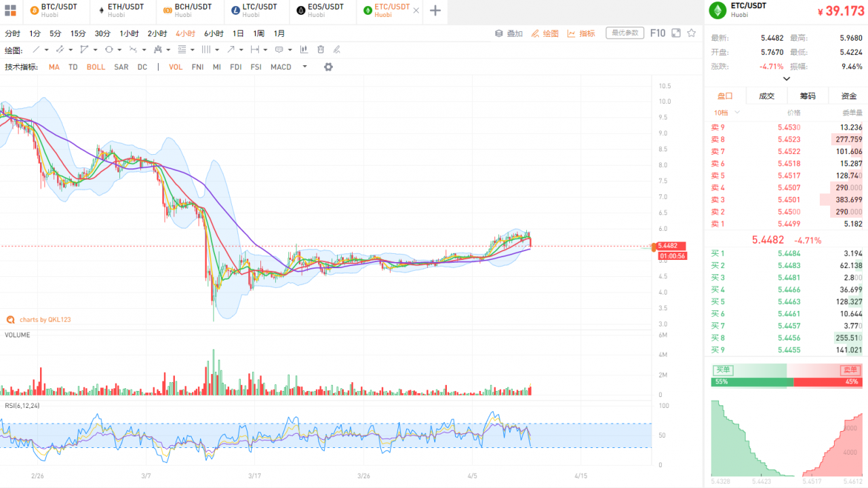Open the market grid menu icon
Screen dimensions: 868x488
coord(10,11)
